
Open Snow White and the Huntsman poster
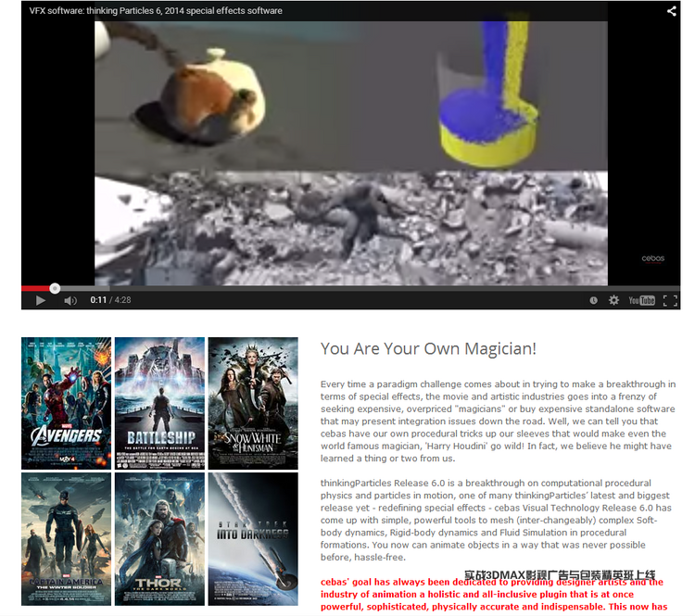coord(253,403)
